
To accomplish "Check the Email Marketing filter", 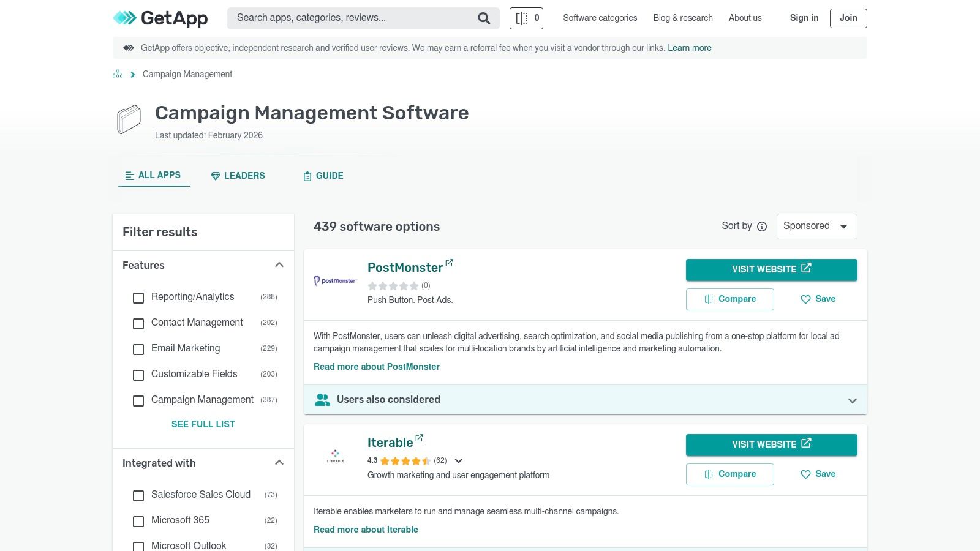I will (138, 350).
